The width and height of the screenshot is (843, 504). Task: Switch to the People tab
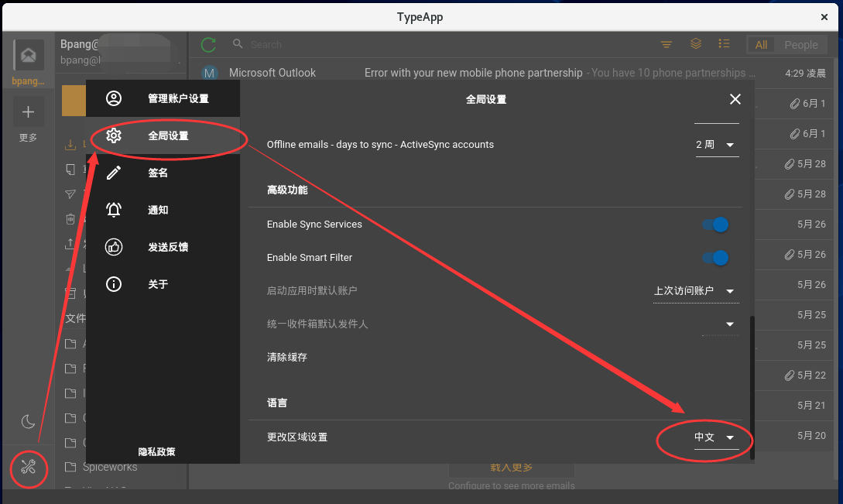point(800,44)
